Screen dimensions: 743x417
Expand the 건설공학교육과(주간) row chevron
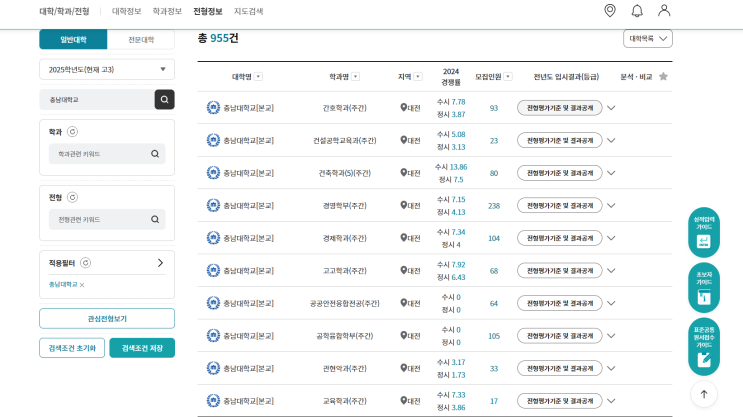point(611,141)
